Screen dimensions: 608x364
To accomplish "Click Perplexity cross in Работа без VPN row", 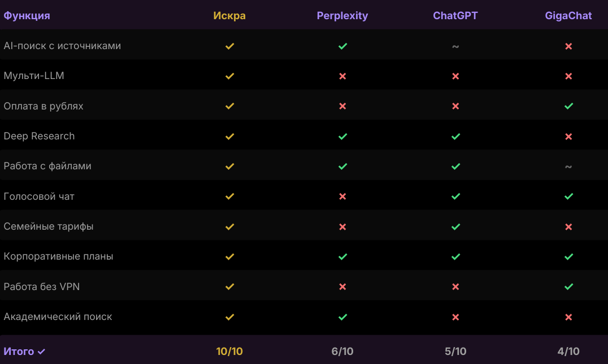I will coord(342,287).
